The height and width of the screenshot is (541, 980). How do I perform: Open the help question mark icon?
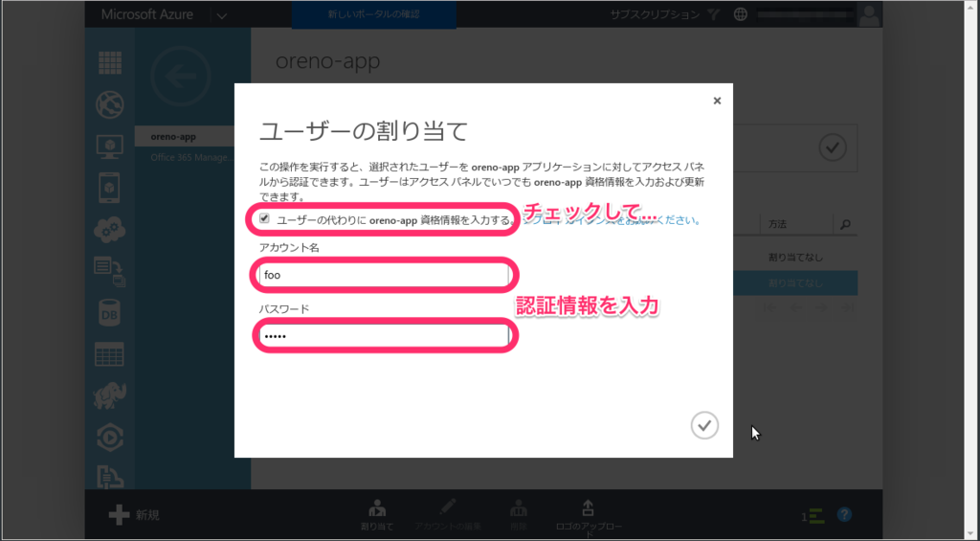[x=844, y=515]
